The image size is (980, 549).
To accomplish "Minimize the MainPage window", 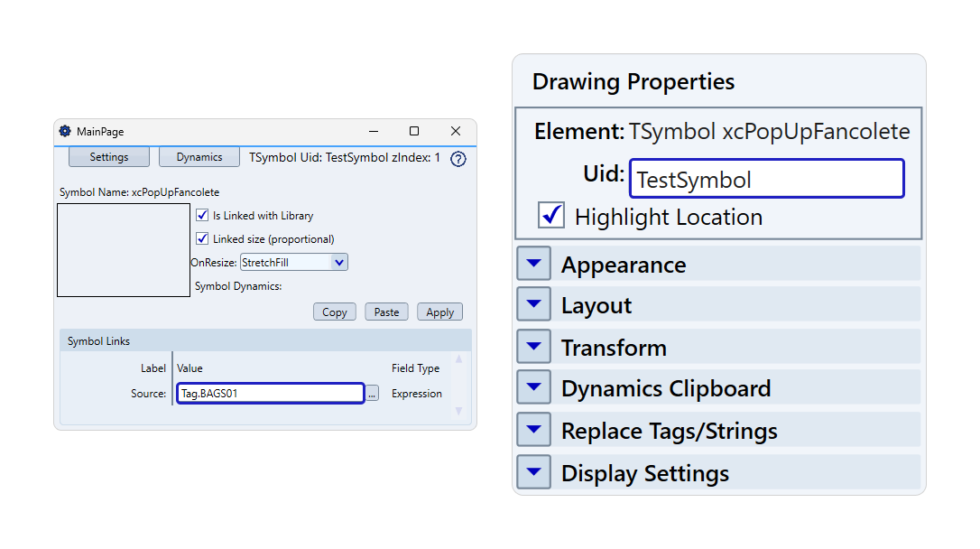I will (x=373, y=132).
